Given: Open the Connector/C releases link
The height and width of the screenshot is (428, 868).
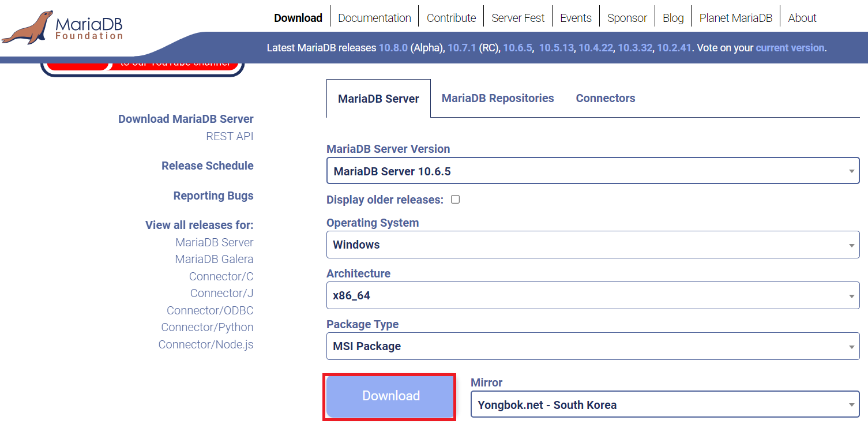Looking at the screenshot, I should (221, 276).
